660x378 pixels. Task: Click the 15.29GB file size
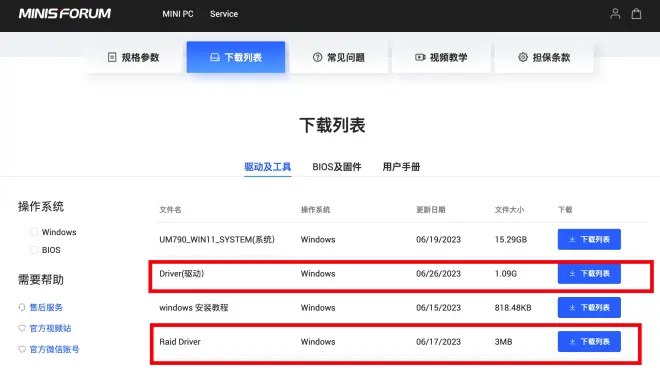[511, 240]
